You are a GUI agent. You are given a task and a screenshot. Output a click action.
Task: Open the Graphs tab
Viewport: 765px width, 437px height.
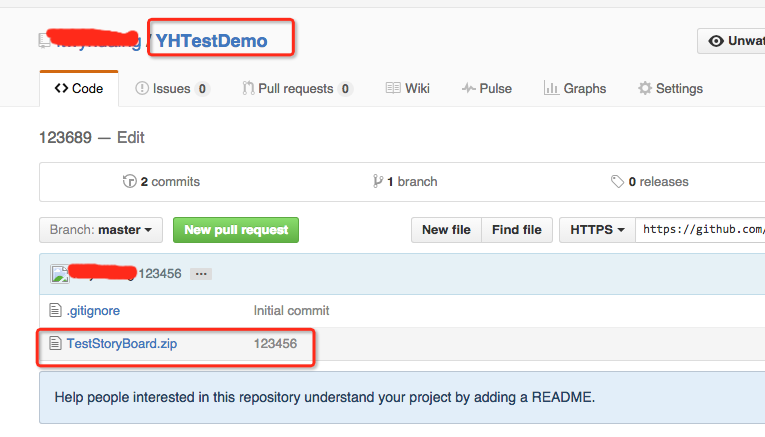pyautogui.click(x=575, y=88)
